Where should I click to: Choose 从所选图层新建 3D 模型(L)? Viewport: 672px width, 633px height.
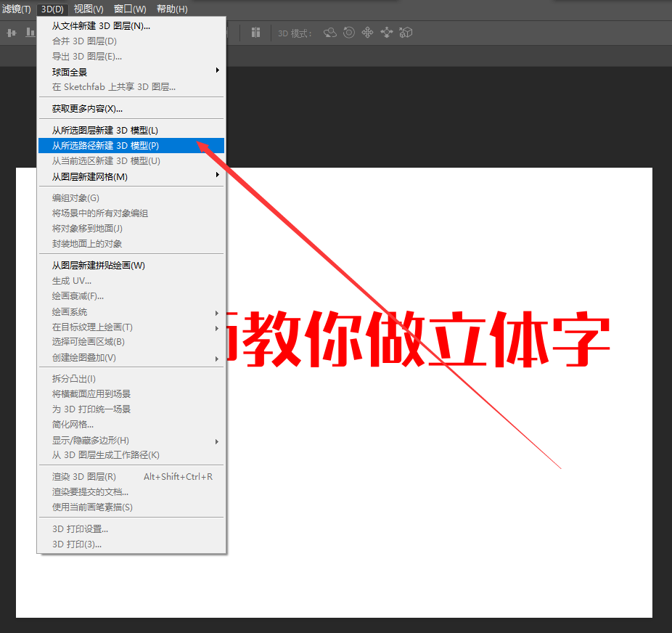click(131, 130)
